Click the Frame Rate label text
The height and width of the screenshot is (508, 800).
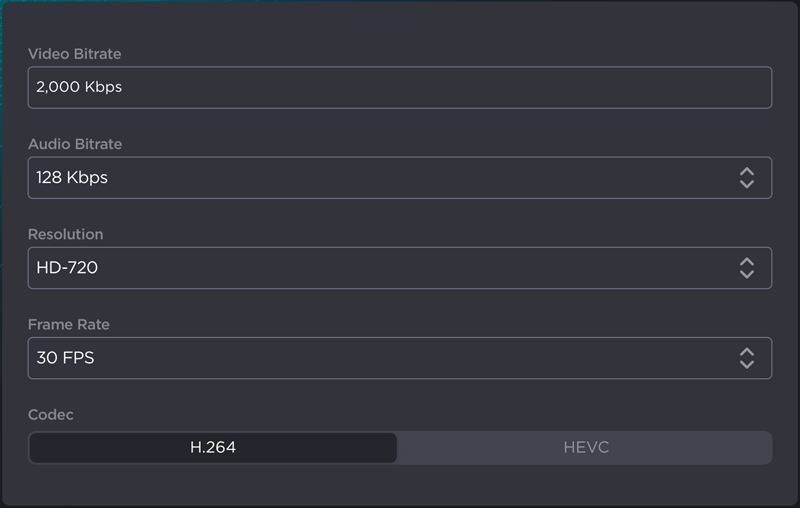69,324
